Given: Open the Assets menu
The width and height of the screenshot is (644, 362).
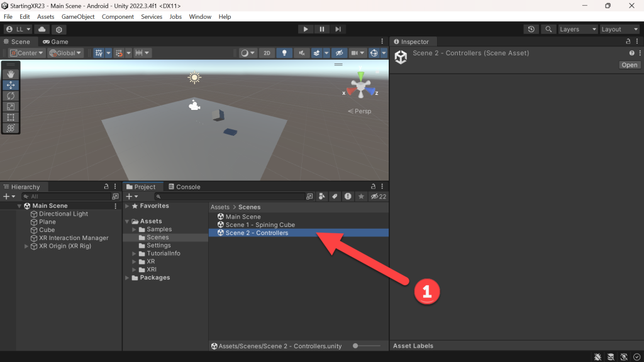Looking at the screenshot, I should [x=45, y=17].
